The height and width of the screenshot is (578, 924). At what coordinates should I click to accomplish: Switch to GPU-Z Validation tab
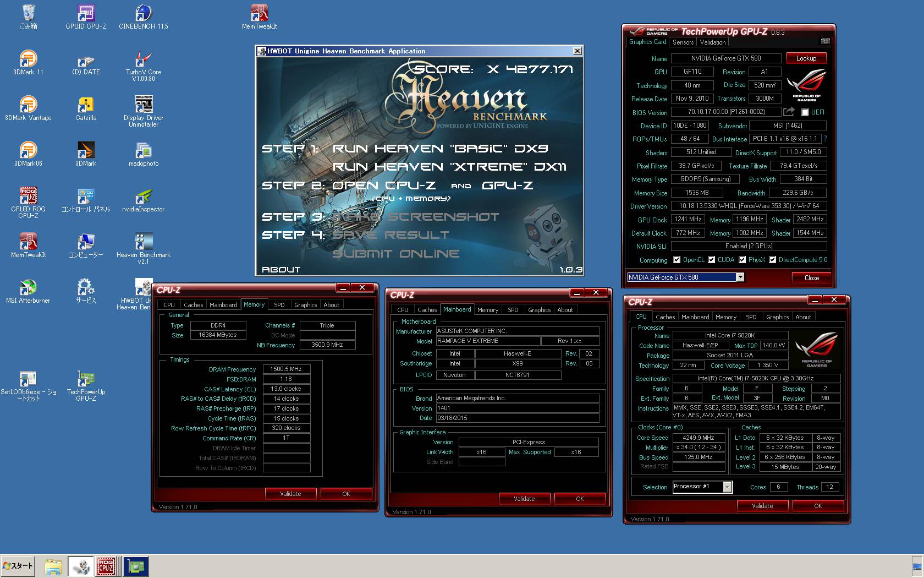pyautogui.click(x=713, y=42)
